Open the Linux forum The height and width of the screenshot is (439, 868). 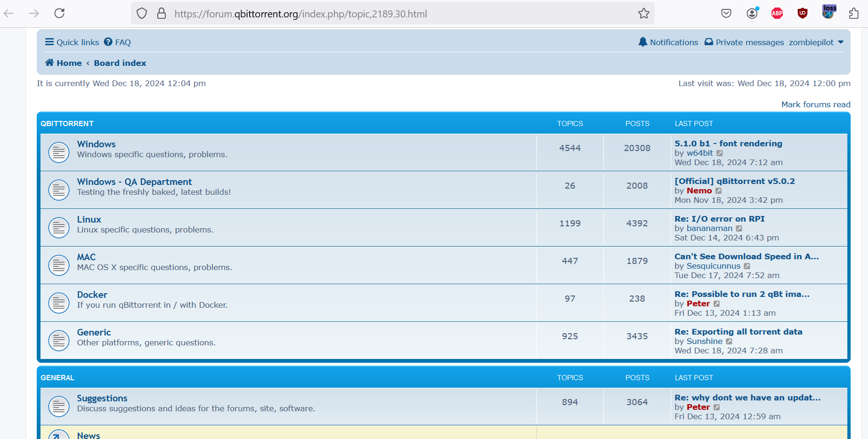pos(89,219)
